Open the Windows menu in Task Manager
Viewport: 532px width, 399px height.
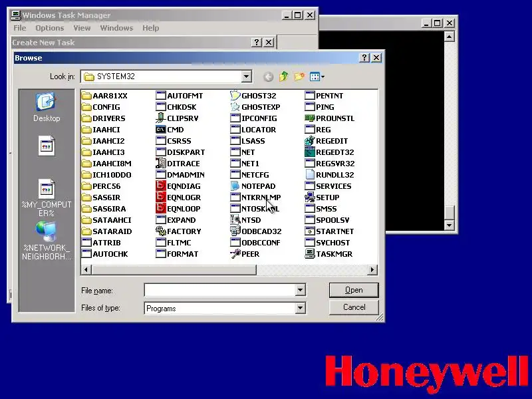(x=116, y=28)
